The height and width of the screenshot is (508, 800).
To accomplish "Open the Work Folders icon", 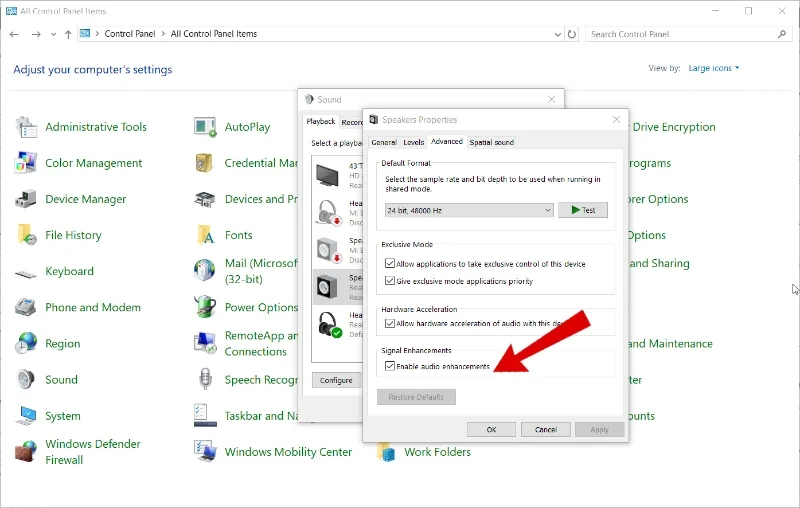I will (x=386, y=452).
